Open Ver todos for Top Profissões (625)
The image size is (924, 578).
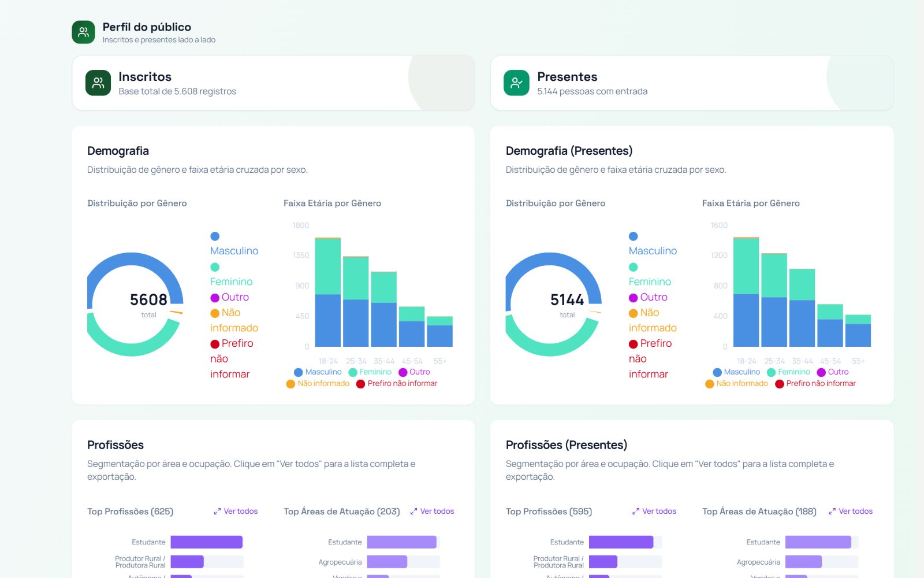tap(236, 512)
